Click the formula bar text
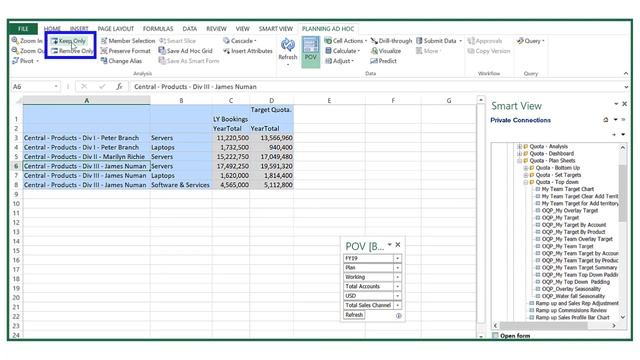This screenshot has height=360, width=640. pos(196,87)
